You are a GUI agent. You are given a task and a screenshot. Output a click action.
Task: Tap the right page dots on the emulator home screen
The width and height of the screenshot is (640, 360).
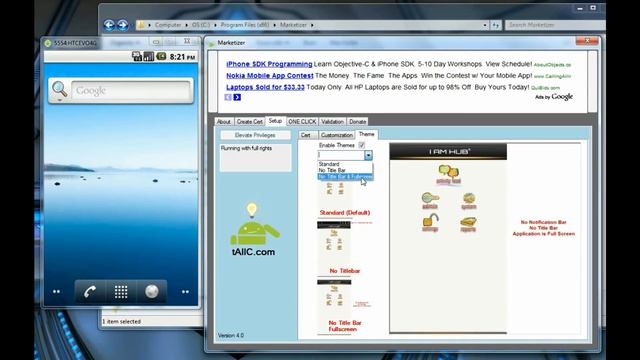[x=185, y=291]
